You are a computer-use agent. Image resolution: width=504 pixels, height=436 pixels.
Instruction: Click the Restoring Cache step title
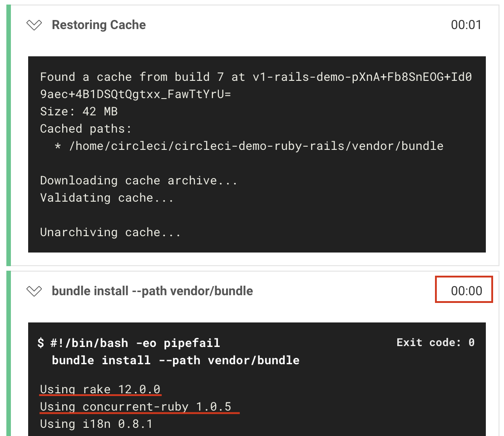(99, 25)
